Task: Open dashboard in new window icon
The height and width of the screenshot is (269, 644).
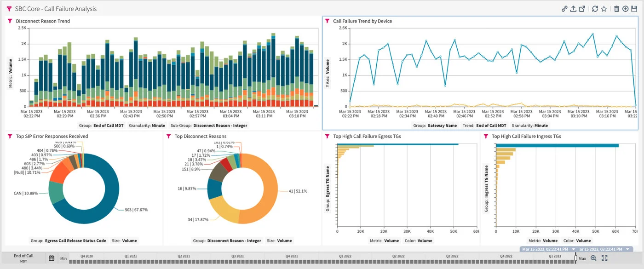Action: pyautogui.click(x=582, y=9)
